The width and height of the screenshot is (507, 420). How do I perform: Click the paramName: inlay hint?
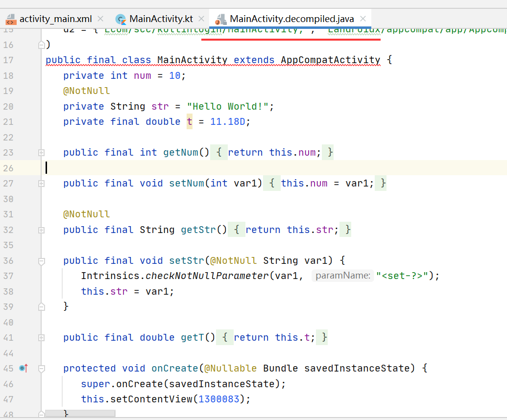(343, 276)
